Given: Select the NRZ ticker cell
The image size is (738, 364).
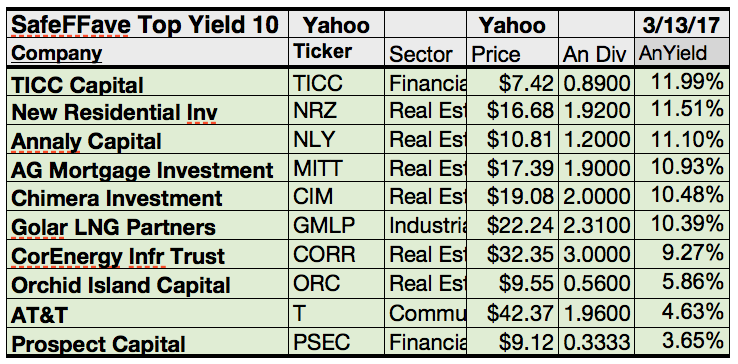Looking at the screenshot, I should coord(336,111).
